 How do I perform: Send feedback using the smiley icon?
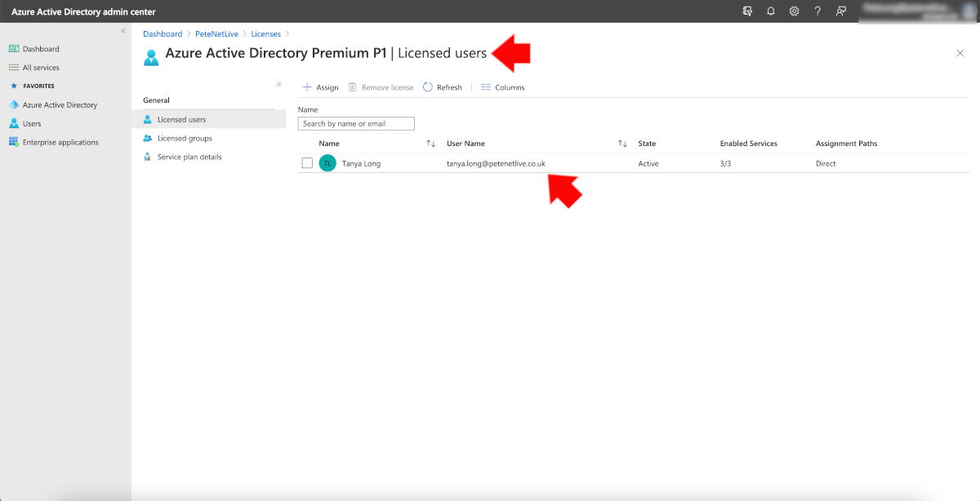point(839,11)
